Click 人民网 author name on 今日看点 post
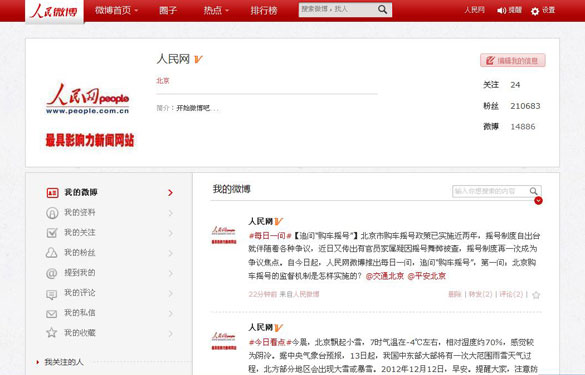This screenshot has width=585, height=375. tap(260, 328)
